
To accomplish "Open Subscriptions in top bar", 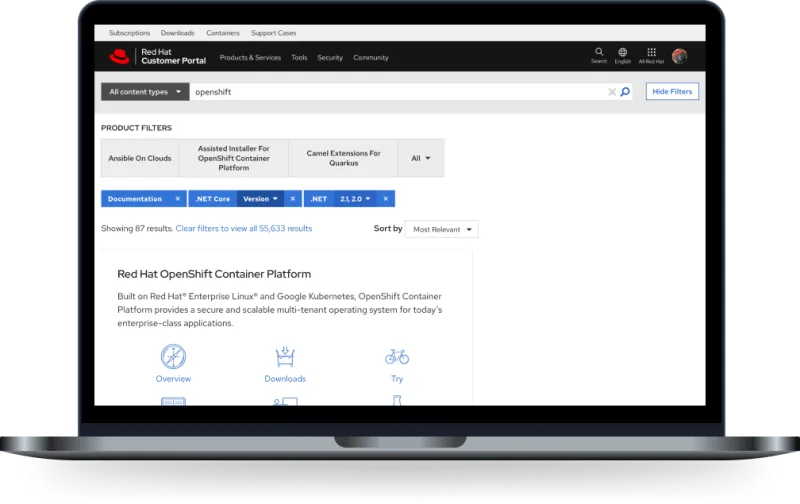I will tap(130, 33).
